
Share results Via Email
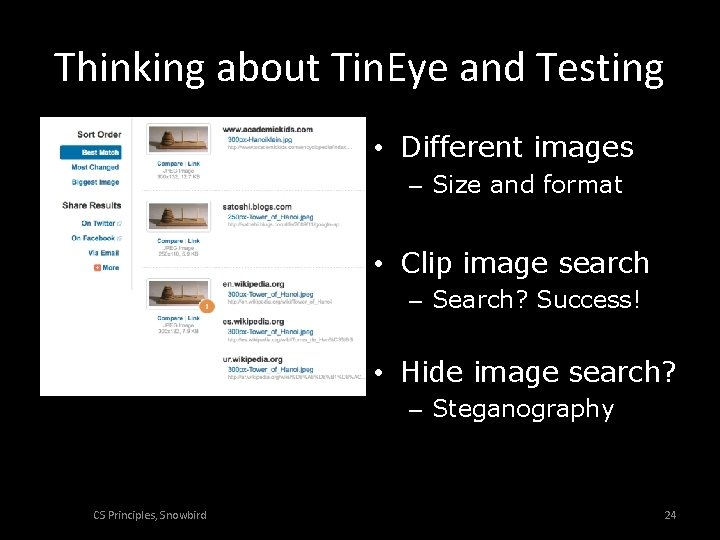[x=104, y=253]
